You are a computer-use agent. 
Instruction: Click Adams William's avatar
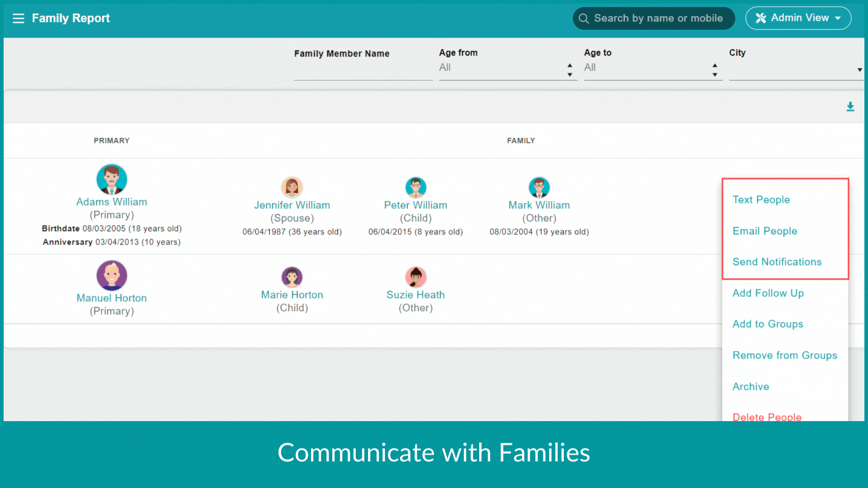coord(112,179)
